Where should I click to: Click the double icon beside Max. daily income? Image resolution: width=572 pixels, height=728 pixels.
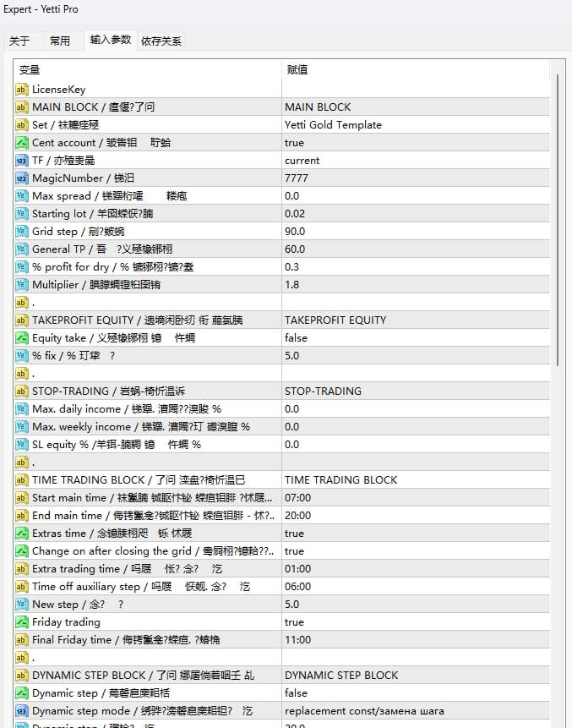pos(22,409)
